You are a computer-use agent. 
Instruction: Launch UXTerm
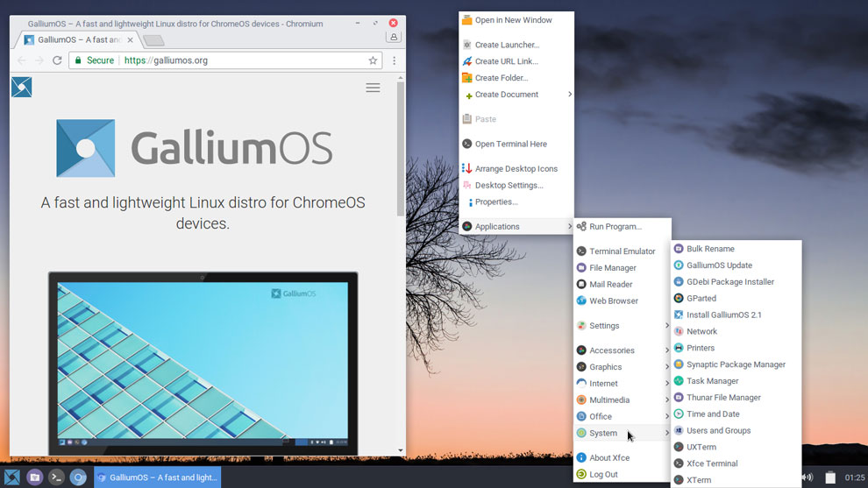tap(736, 447)
